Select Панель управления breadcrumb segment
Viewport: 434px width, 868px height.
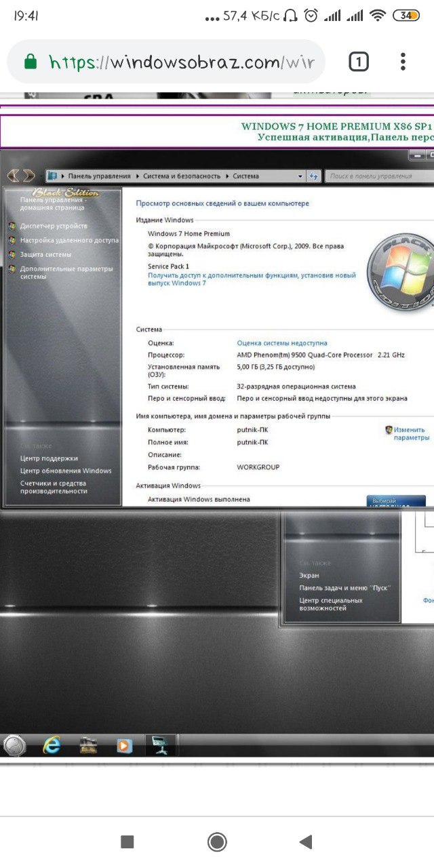100,176
